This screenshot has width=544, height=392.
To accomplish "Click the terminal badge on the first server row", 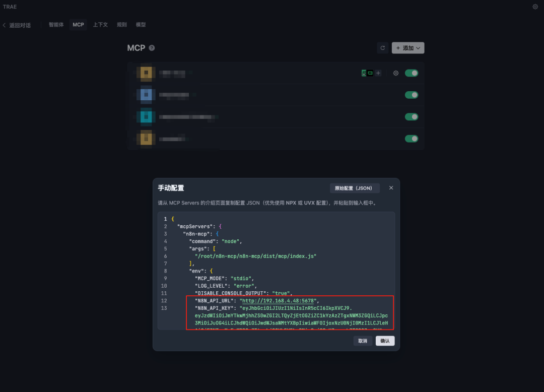I will 371,73.
